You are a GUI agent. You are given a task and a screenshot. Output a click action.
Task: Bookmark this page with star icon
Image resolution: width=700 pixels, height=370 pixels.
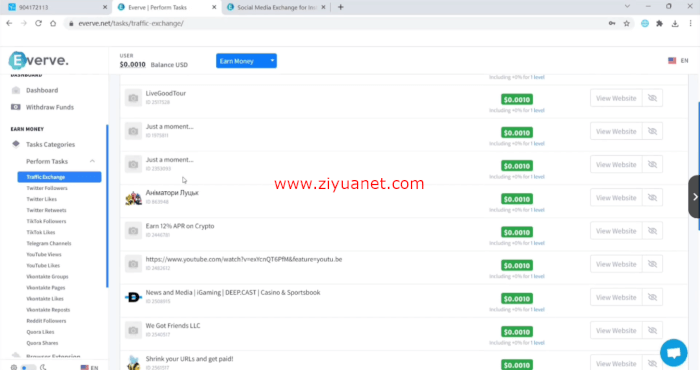[x=626, y=23]
